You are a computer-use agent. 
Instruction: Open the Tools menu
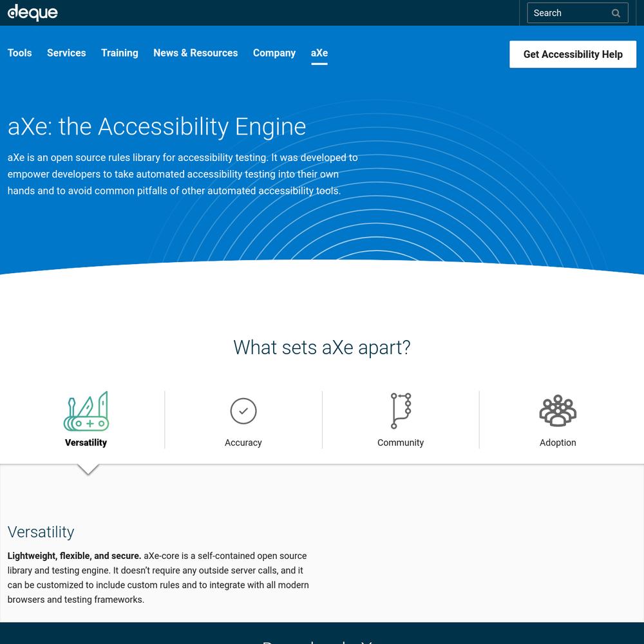pos(20,53)
